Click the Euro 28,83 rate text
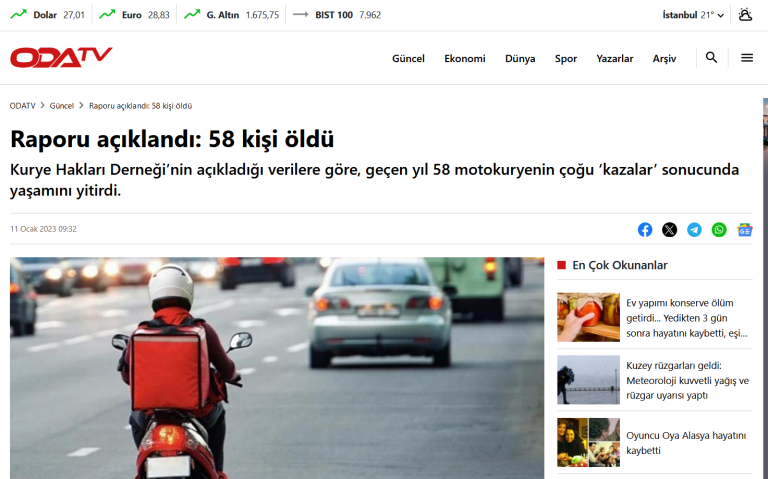This screenshot has width=768, height=479. point(145,15)
